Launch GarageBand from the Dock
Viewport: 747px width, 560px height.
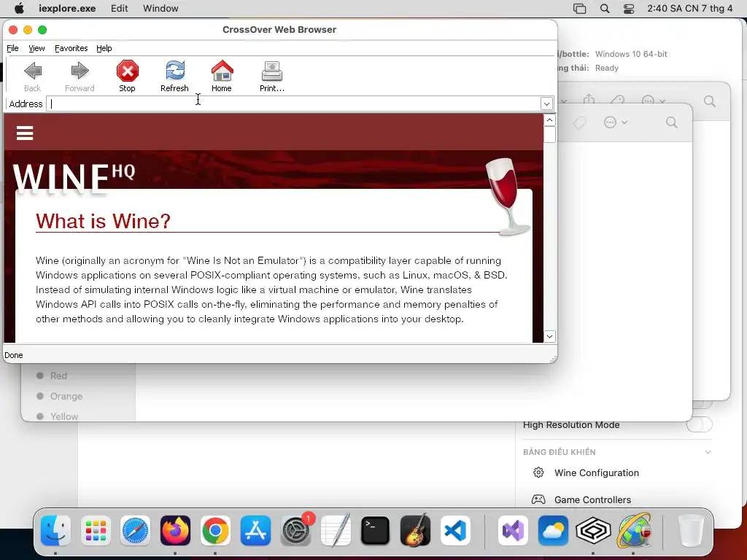(415, 531)
